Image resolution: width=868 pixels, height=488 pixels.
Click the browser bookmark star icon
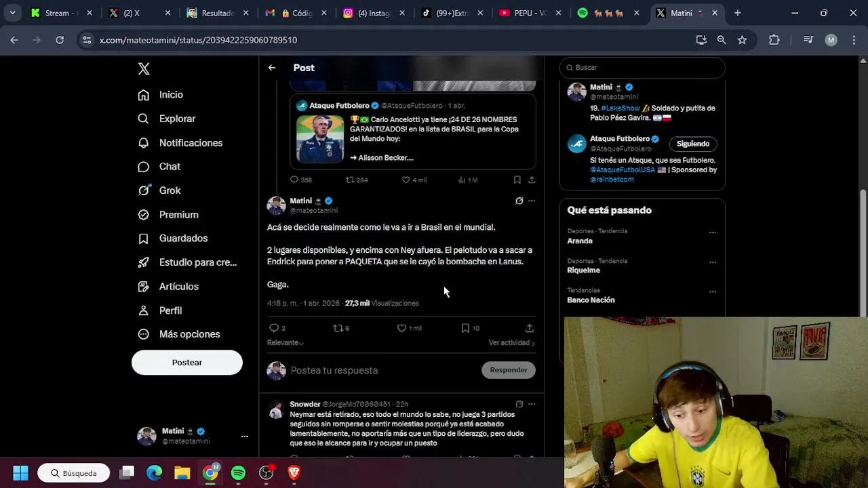tap(742, 40)
